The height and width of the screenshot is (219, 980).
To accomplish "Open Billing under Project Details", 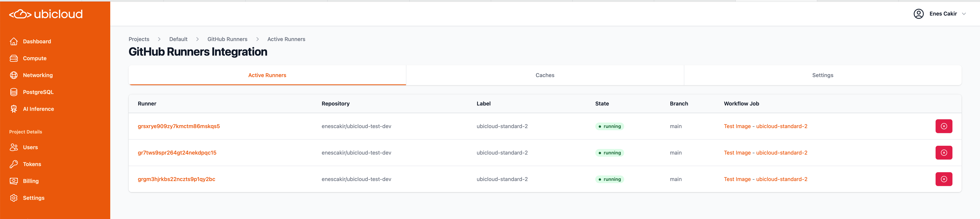I will pos(31,181).
